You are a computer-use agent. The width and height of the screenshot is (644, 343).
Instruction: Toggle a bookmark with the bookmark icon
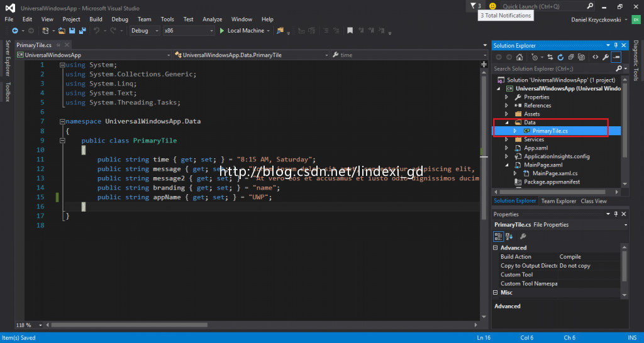(350, 31)
